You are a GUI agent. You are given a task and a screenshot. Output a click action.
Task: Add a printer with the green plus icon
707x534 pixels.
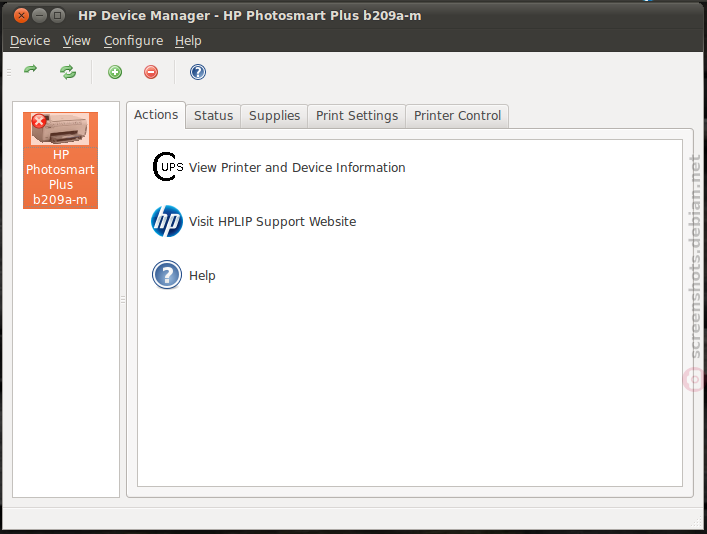115,72
